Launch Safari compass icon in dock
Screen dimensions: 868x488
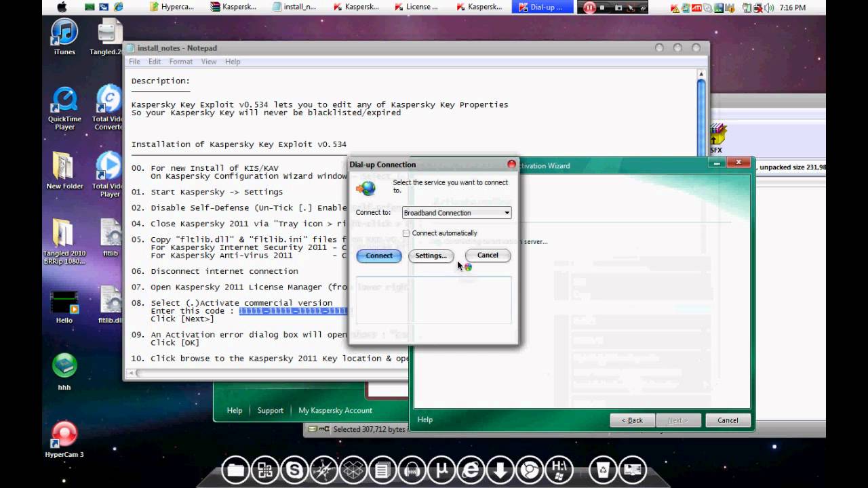(x=323, y=470)
